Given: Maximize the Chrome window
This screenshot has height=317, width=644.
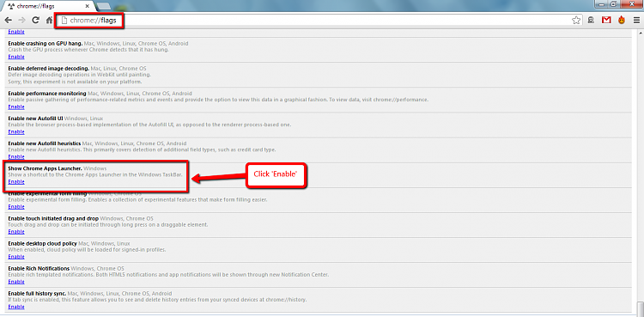Looking at the screenshot, I should (x=615, y=3).
